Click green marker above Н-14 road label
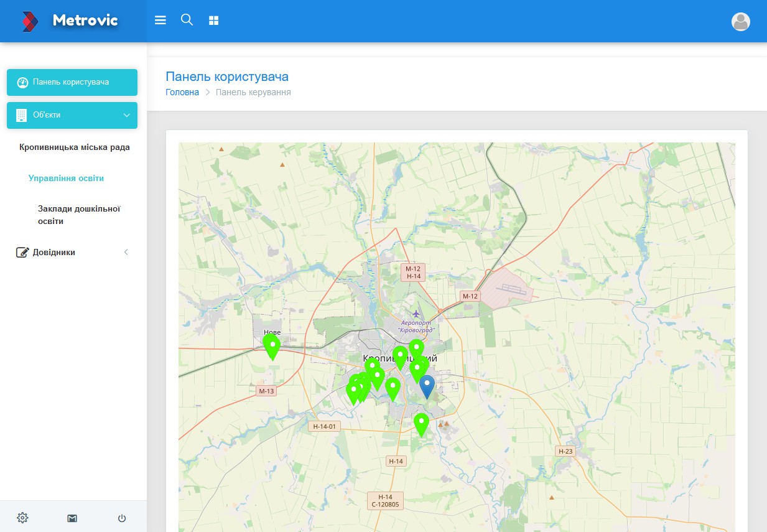 (x=421, y=425)
